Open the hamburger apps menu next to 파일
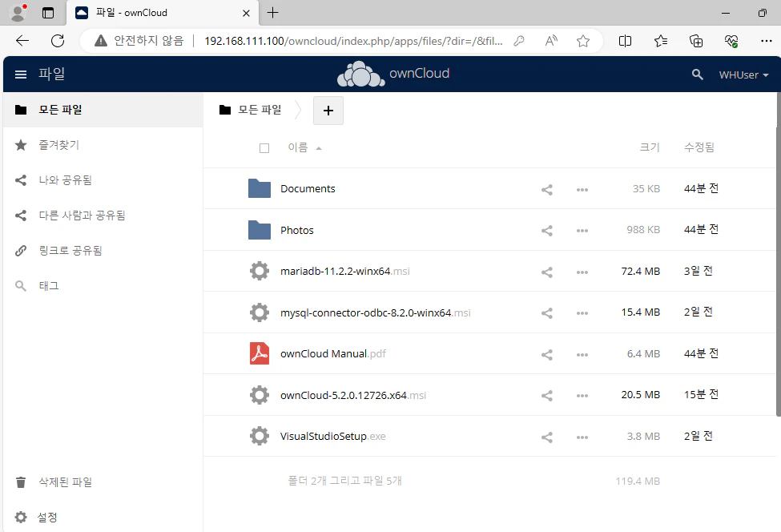Image resolution: width=781 pixels, height=532 pixels. [20, 75]
